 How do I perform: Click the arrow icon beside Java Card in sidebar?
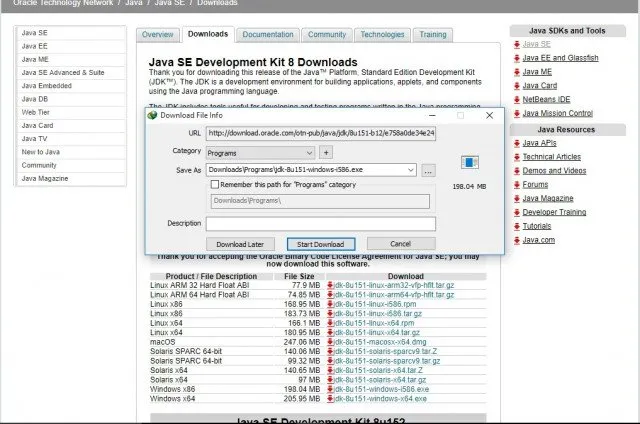coord(517,86)
